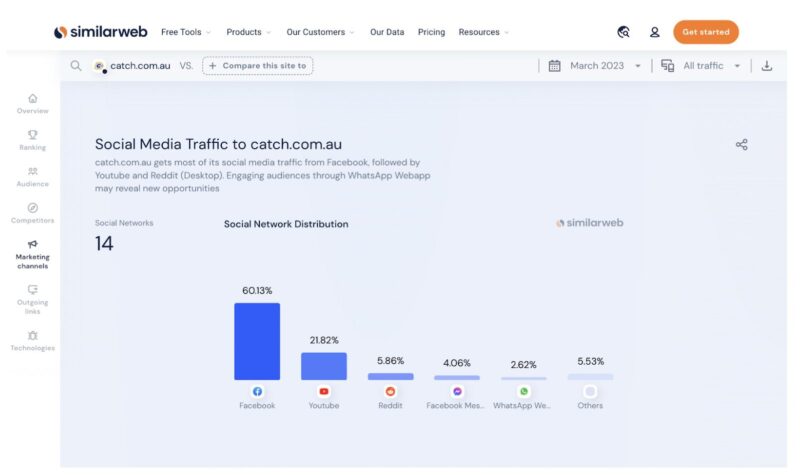
Task: Click the Others circle icon
Action: (590, 391)
